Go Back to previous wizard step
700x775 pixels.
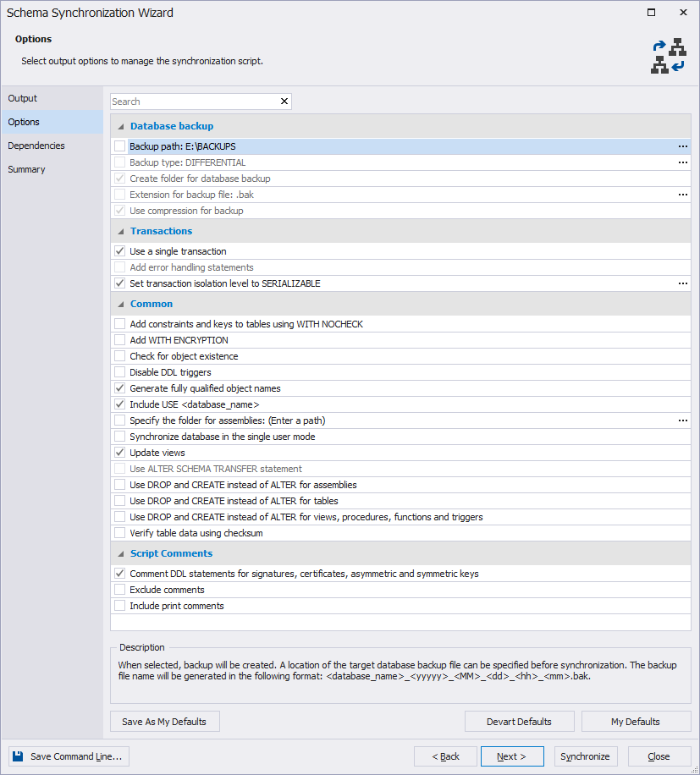click(x=445, y=756)
